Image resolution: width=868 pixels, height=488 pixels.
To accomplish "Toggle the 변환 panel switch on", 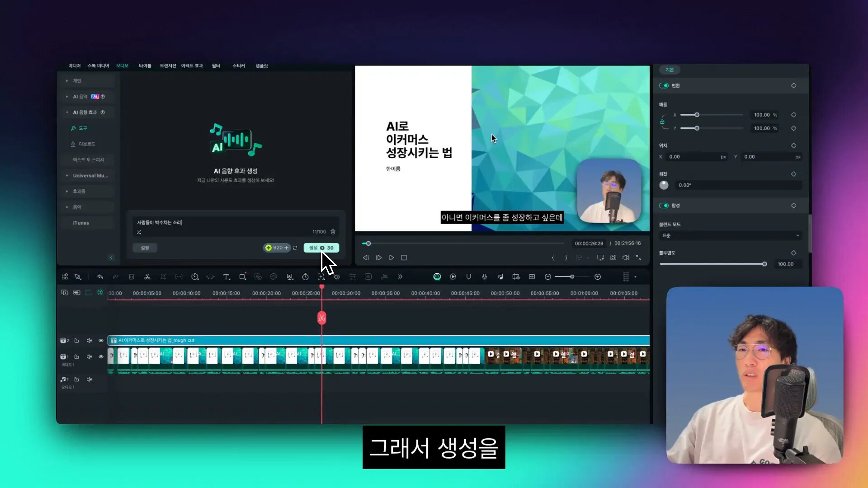I will [x=664, y=85].
